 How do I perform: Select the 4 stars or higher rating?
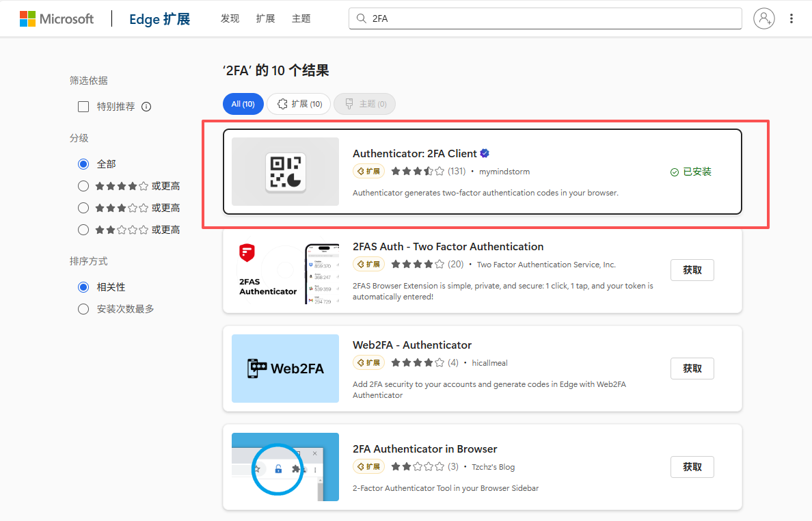(83, 186)
